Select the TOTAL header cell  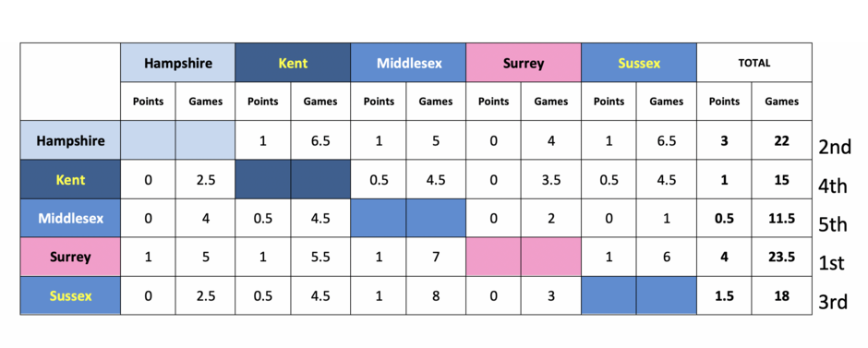754,63
